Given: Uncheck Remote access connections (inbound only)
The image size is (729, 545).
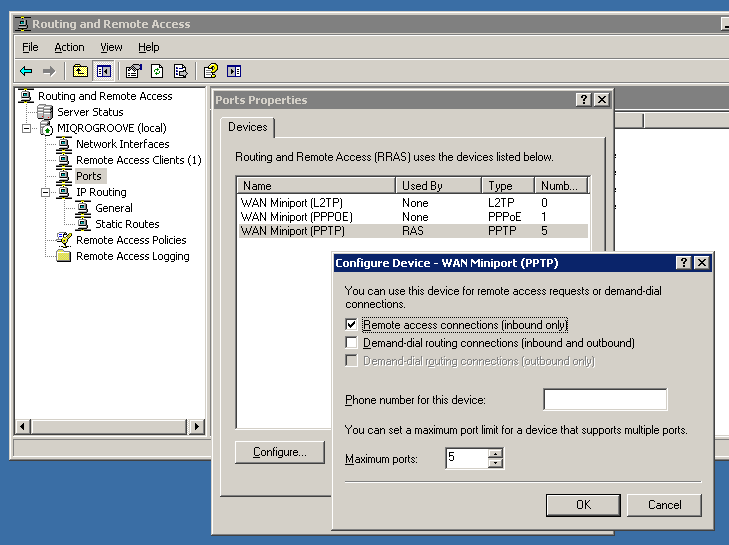Looking at the screenshot, I should click(x=351, y=325).
